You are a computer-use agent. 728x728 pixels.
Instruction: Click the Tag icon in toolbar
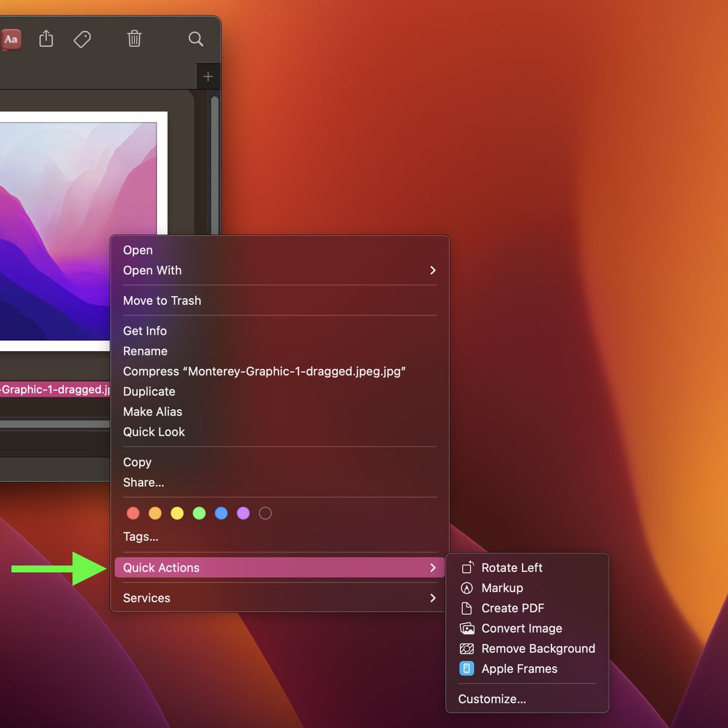(x=82, y=39)
